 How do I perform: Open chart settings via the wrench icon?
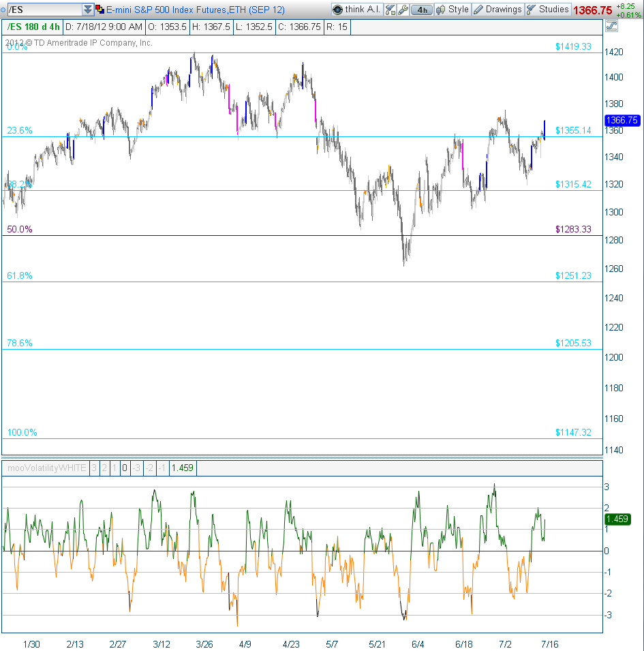tap(403, 10)
